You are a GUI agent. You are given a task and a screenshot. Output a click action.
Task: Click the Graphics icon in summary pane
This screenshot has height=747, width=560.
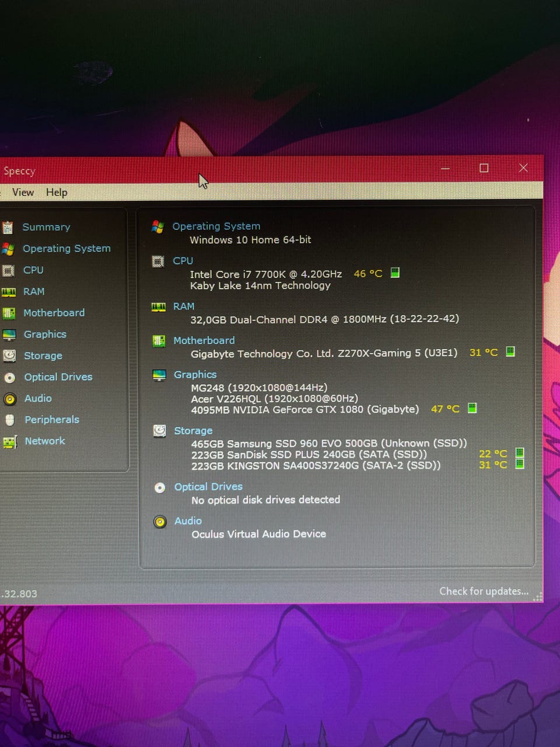[159, 375]
